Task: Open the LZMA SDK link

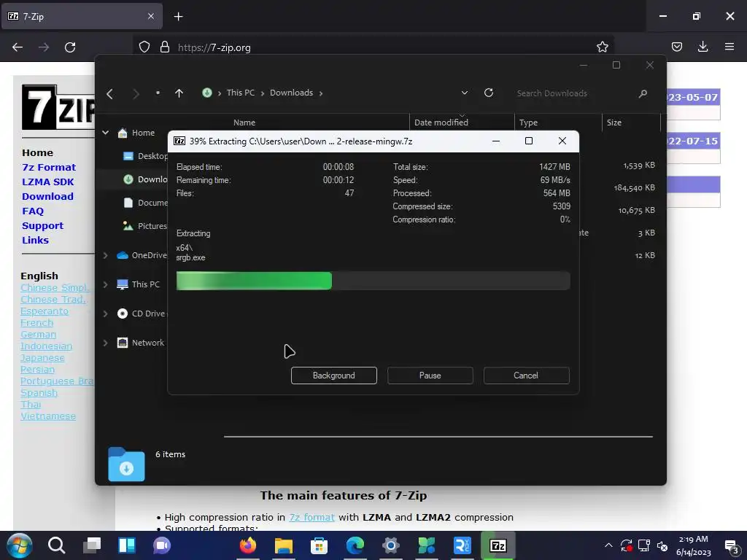Action: coord(47,182)
